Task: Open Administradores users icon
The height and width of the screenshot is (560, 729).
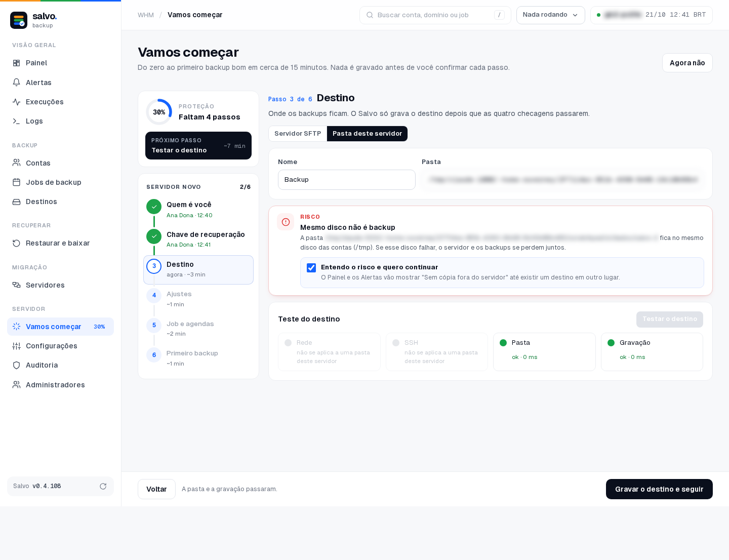Action: point(16,385)
